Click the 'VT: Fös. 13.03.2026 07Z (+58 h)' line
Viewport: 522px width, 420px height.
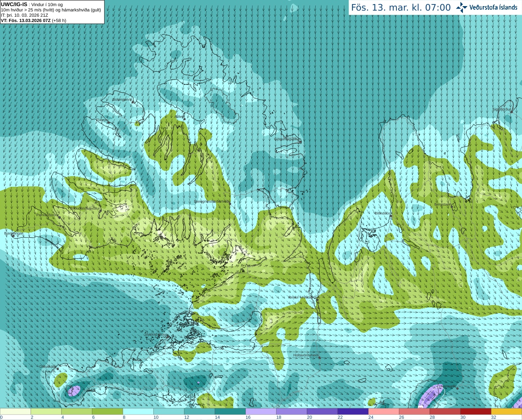tap(33, 20)
